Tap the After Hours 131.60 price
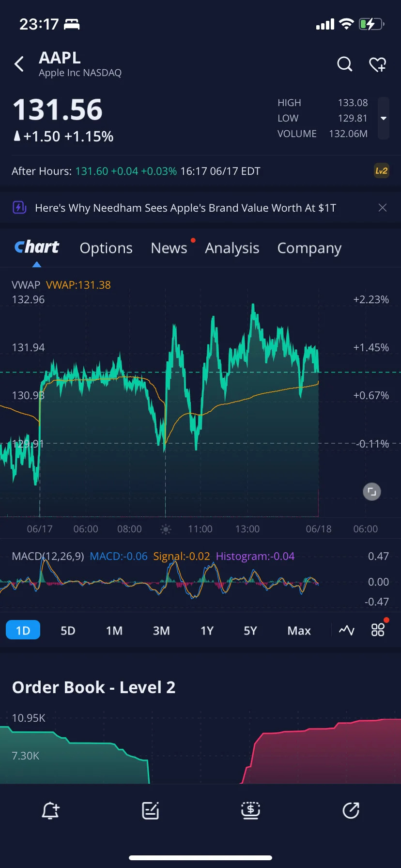Screen dimensions: 401x868 point(92,171)
